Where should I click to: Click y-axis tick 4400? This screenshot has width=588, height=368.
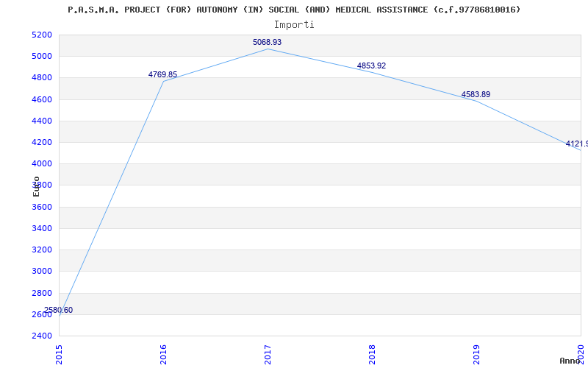click(42, 121)
